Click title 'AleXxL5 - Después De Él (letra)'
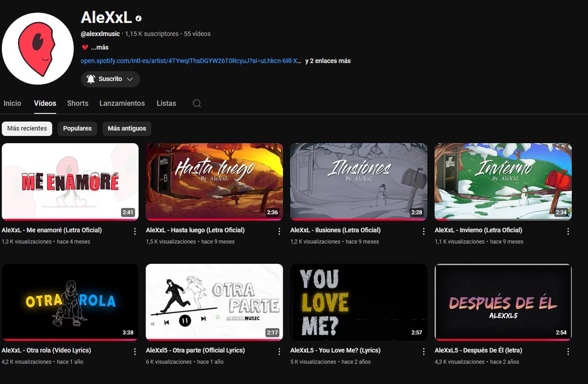The height and width of the screenshot is (384, 588). point(478,350)
